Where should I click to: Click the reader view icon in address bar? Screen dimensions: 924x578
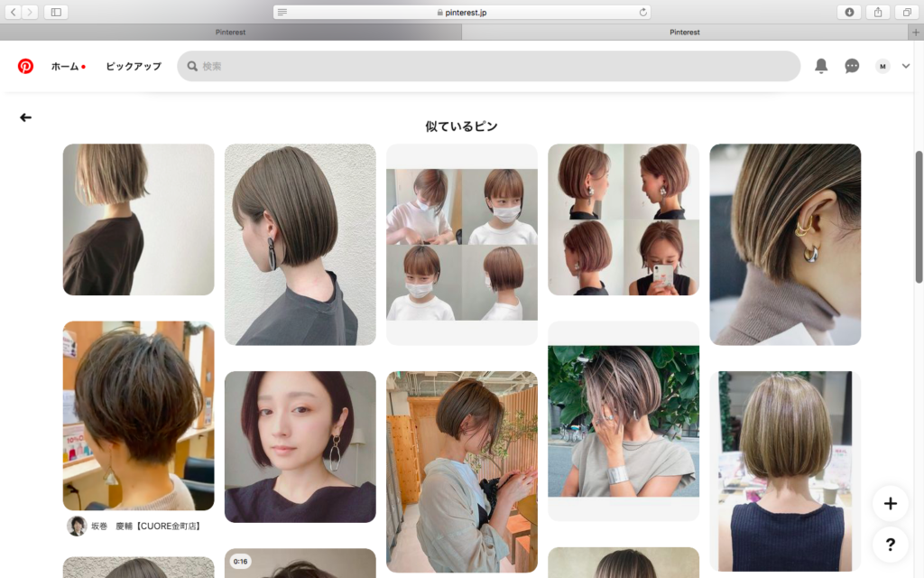pyautogui.click(x=282, y=12)
